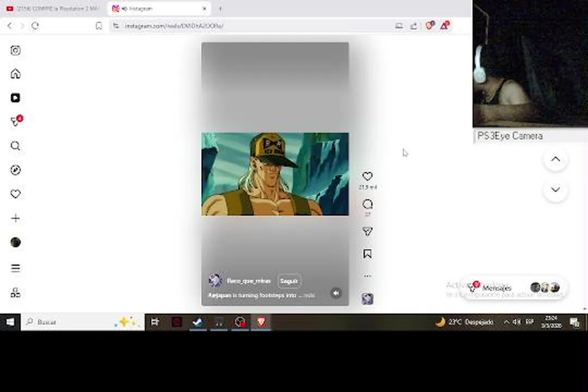
Task: Save the reel with bookmark icon
Action: 367,254
